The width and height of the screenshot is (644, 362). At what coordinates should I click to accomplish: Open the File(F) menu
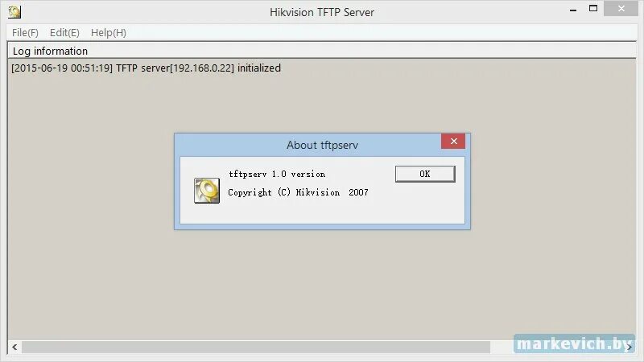click(x=25, y=32)
